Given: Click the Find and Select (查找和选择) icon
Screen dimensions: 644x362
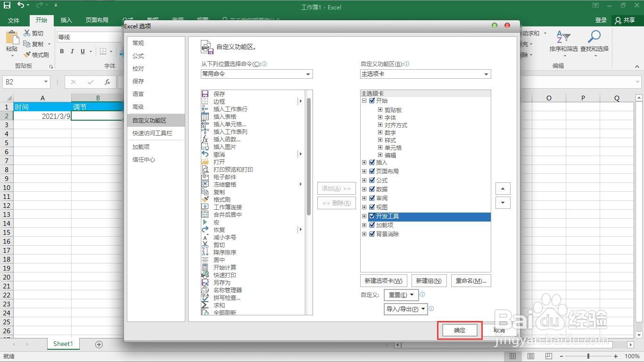Looking at the screenshot, I should pyautogui.click(x=594, y=37).
